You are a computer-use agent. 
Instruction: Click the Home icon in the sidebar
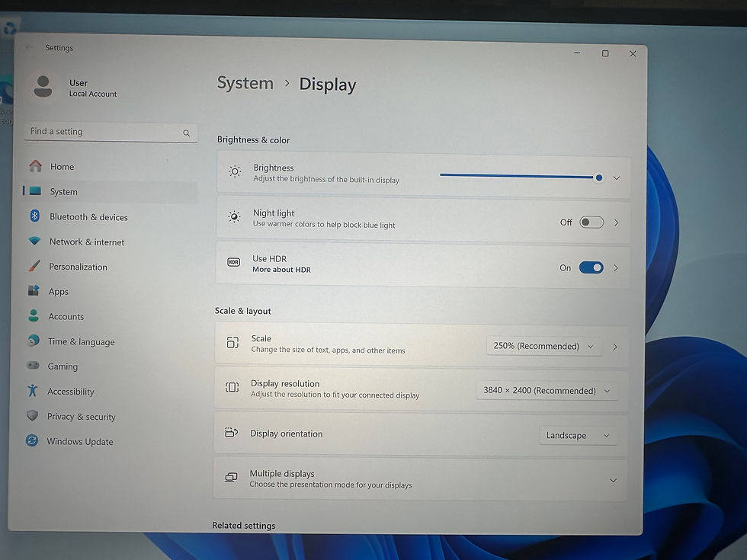coord(35,166)
